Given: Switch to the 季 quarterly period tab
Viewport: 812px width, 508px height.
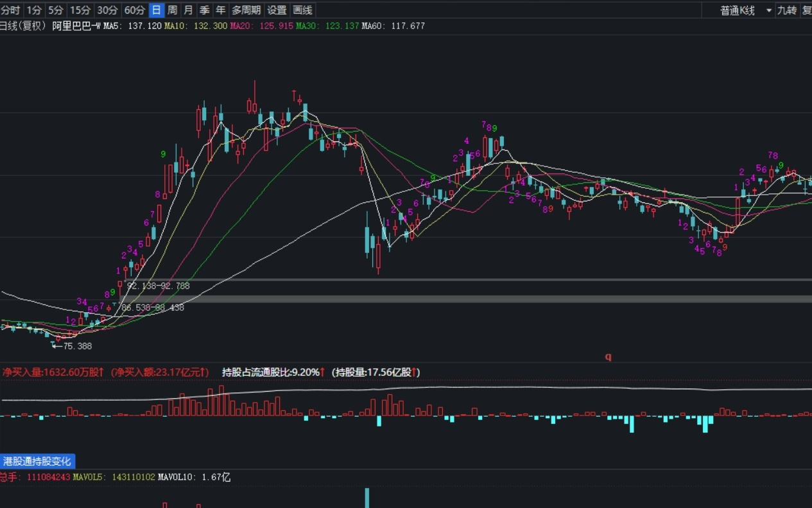Looking at the screenshot, I should pyautogui.click(x=204, y=10).
